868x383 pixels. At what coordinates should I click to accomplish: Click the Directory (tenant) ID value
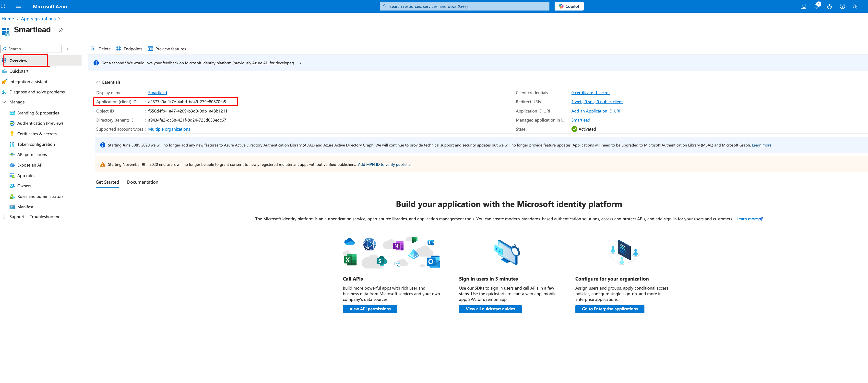(187, 120)
